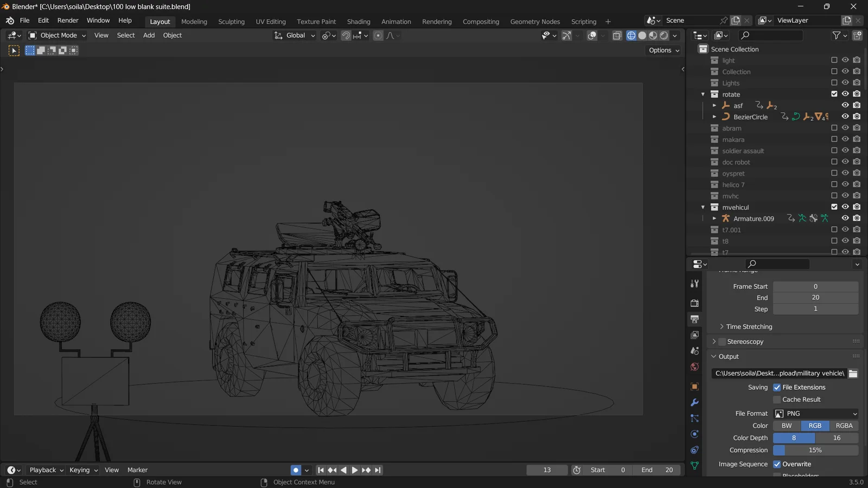Open the Transform Orientation dropdown set to Global

pyautogui.click(x=293, y=35)
